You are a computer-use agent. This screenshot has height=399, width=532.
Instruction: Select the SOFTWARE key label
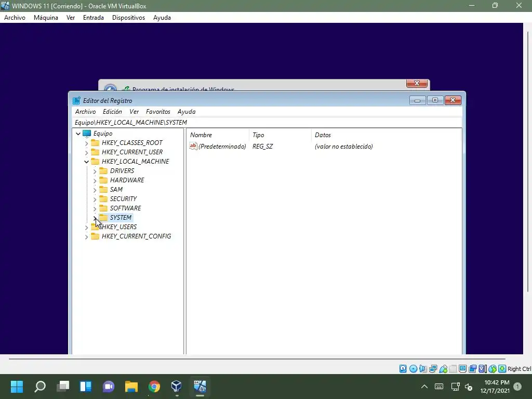tap(125, 208)
